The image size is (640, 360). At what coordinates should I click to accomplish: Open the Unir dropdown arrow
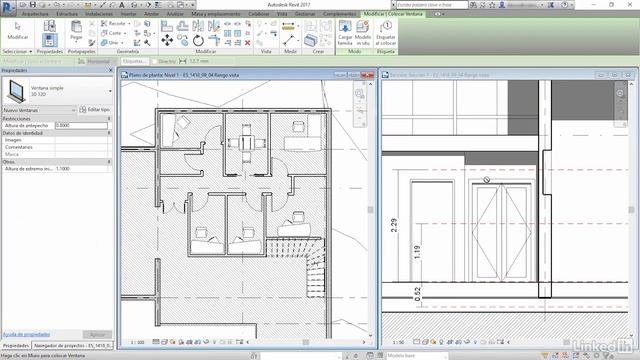tap(122, 42)
